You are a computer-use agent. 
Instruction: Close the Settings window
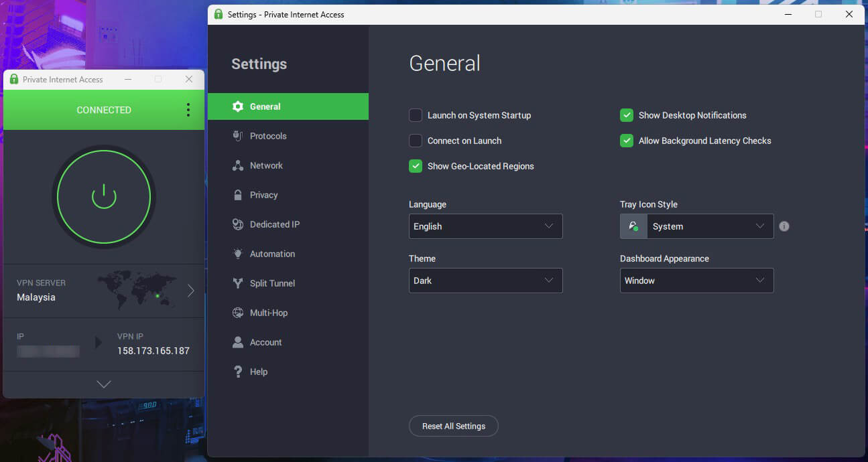(849, 14)
